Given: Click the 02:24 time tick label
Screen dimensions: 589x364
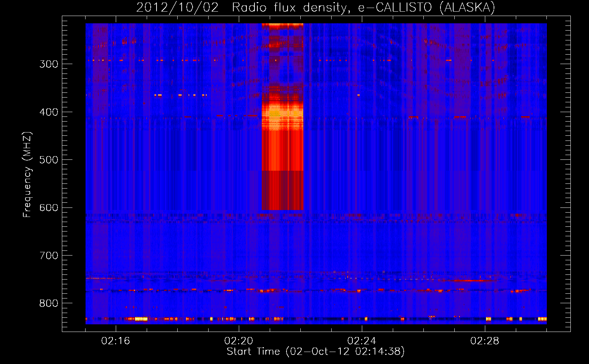Looking at the screenshot, I should click(362, 341).
